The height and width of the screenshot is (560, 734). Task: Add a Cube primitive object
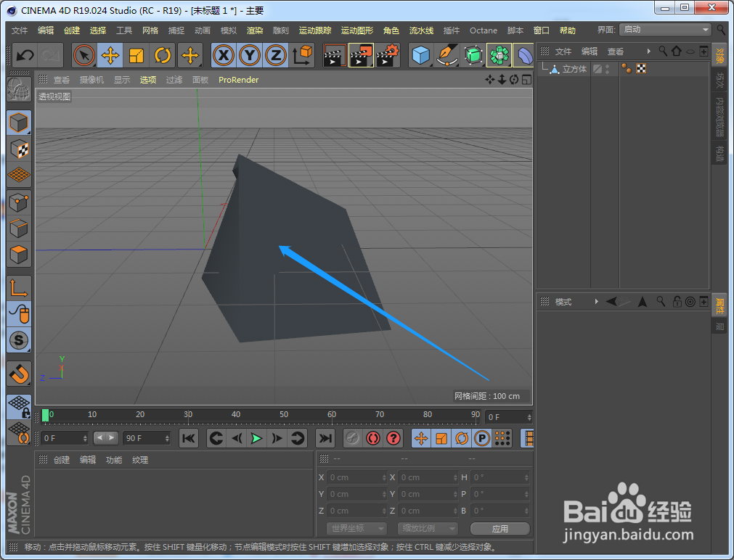tap(420, 56)
